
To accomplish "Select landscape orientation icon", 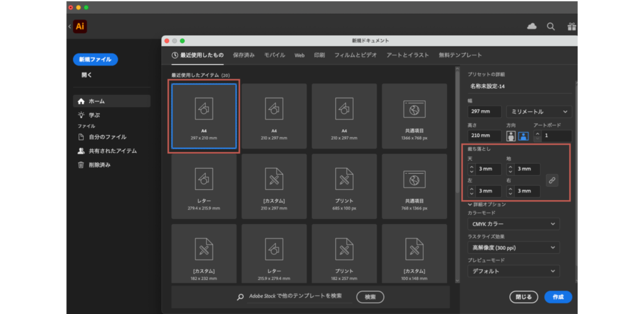I will pyautogui.click(x=523, y=136).
